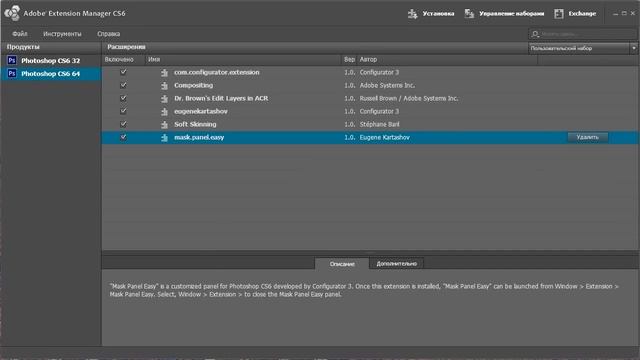Viewport: 640px width, 360px height.
Task: Click extension icon beside Dr. Brown's Edit Layers
Action: pos(164,99)
